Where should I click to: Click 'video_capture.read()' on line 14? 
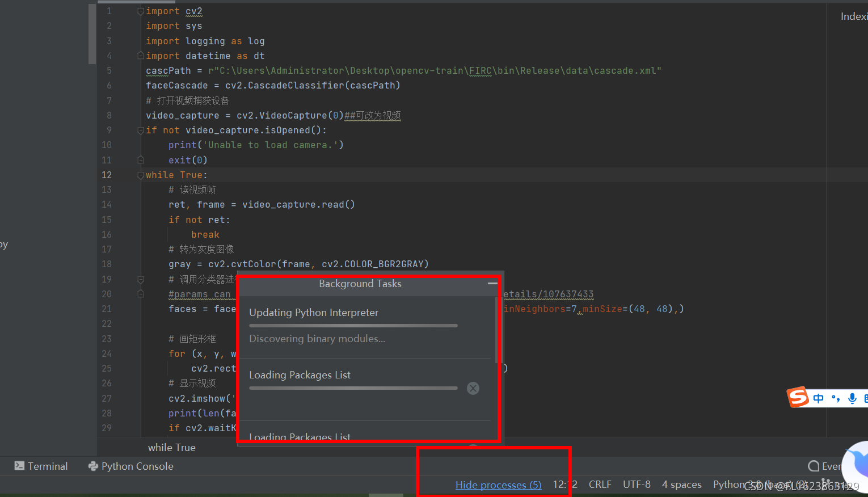tap(299, 204)
